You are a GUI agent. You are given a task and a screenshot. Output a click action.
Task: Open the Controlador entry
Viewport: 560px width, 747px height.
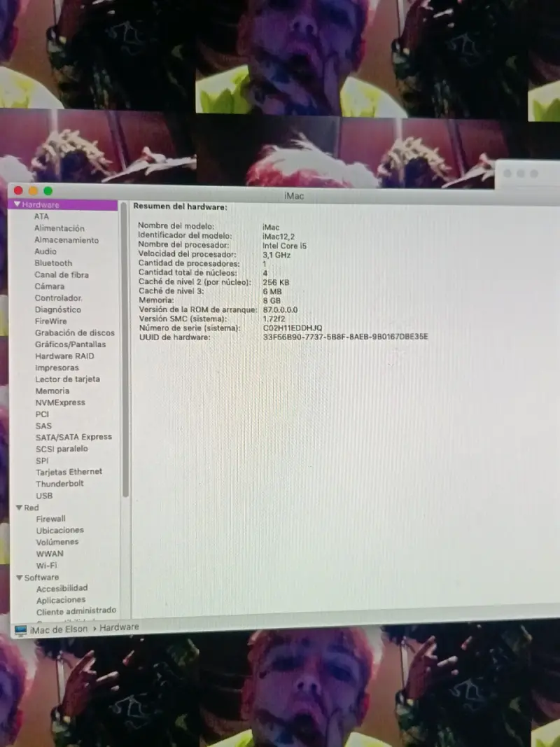[58, 298]
